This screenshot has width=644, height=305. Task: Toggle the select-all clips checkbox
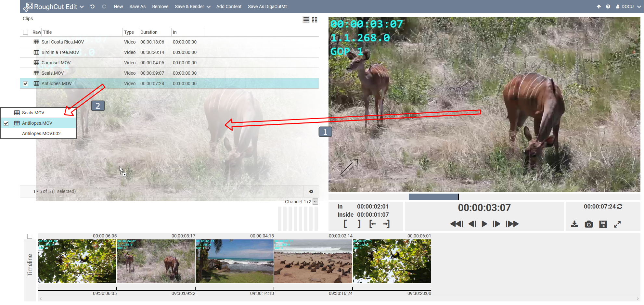coord(26,32)
